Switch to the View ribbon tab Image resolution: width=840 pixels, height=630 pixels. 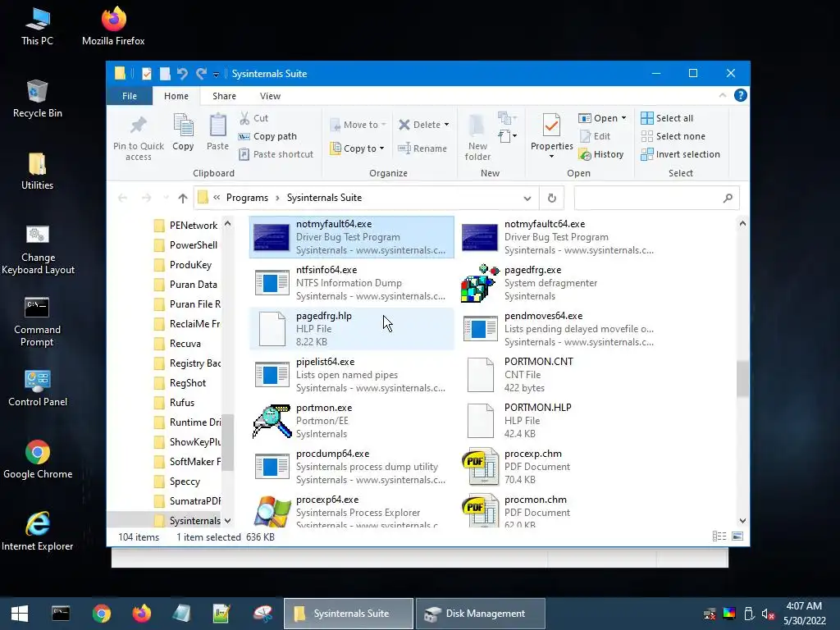(270, 96)
